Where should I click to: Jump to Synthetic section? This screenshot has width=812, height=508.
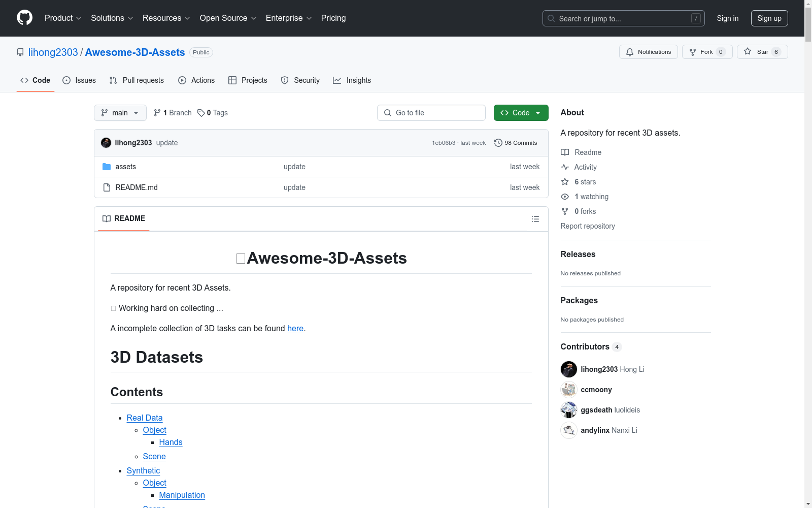point(143,470)
